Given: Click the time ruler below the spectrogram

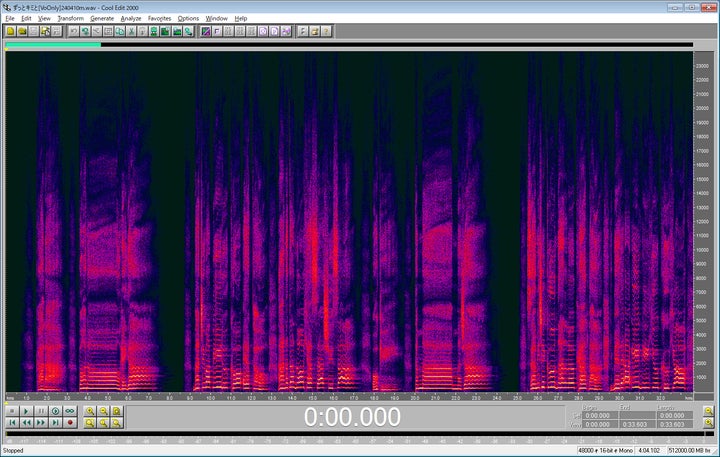Looking at the screenshot, I should click(349, 398).
